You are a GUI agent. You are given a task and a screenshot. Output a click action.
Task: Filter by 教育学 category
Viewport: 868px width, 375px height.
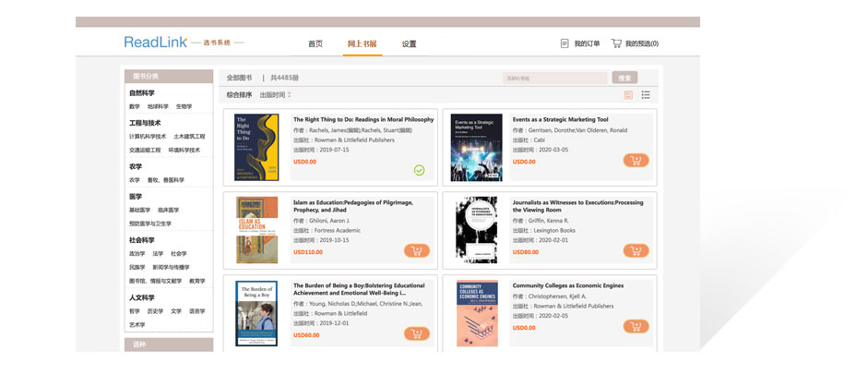pos(197,282)
